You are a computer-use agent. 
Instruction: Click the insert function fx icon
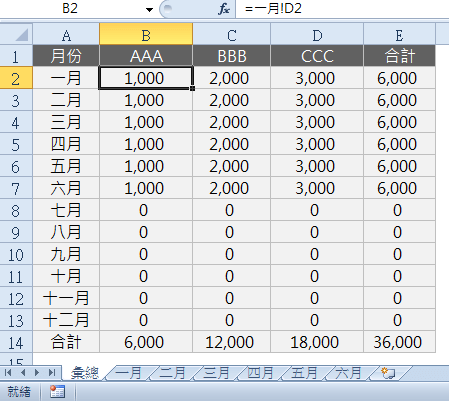224,9
